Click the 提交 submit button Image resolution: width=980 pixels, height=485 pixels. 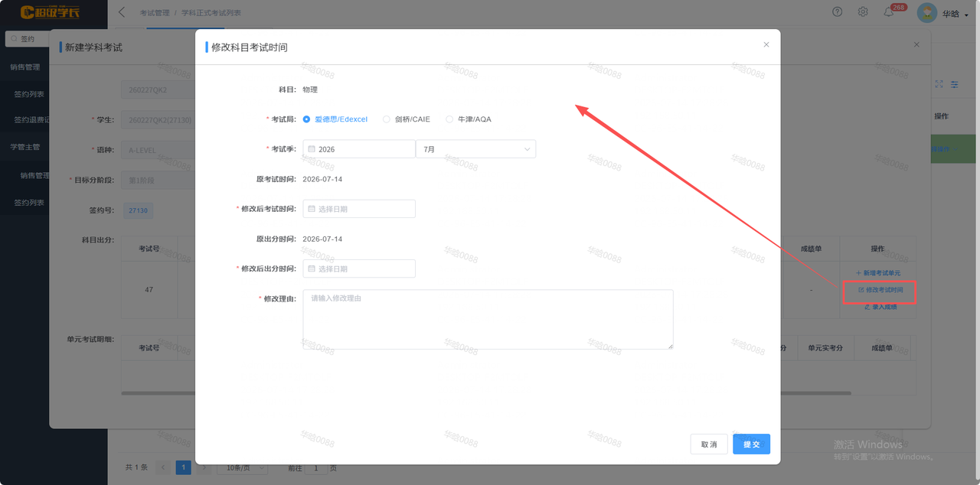751,444
